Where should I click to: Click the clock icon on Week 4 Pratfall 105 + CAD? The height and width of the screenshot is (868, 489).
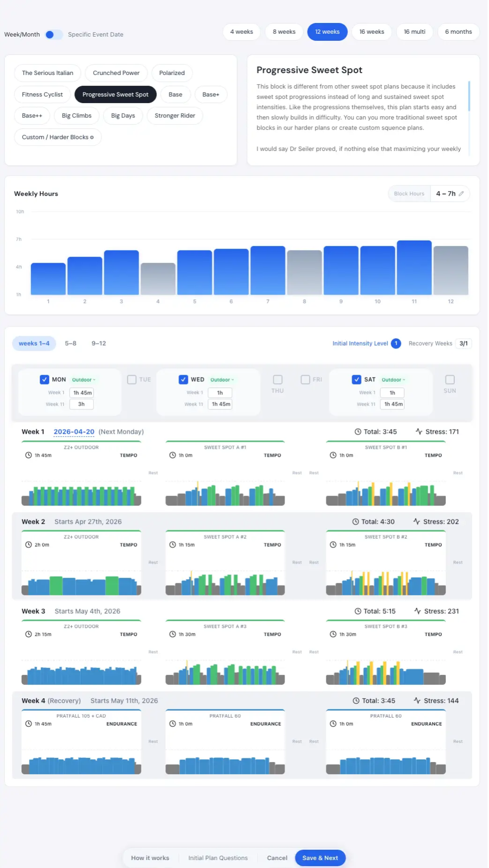[x=29, y=724]
